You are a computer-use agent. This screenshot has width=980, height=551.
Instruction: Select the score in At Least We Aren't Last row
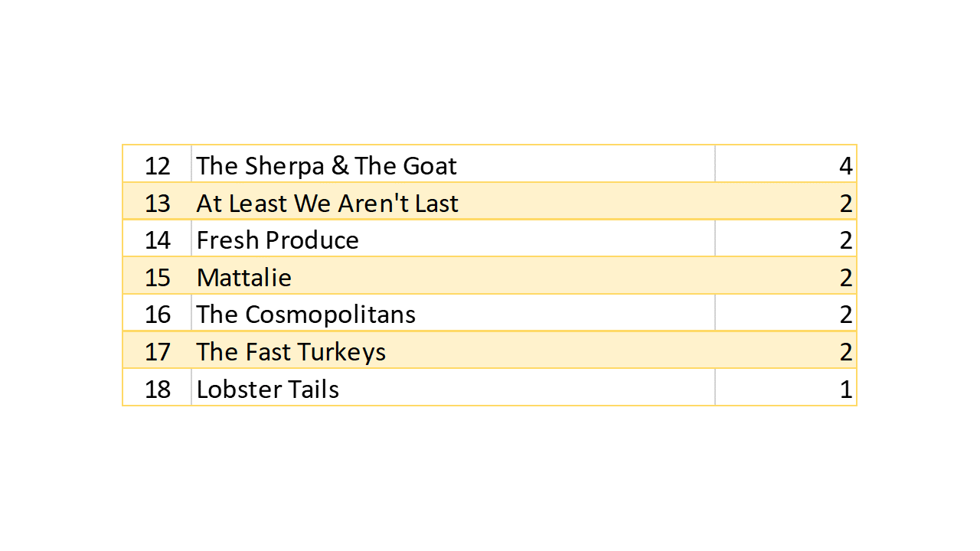tap(845, 203)
